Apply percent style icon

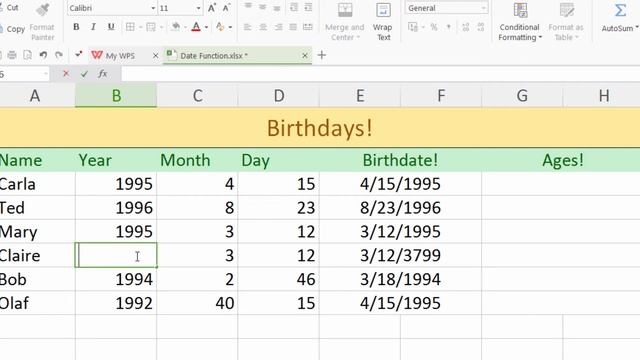(433, 27)
